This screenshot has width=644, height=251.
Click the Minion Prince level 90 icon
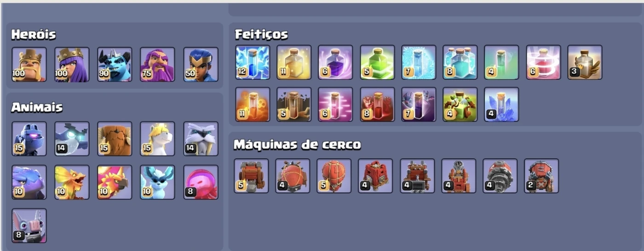115,64
